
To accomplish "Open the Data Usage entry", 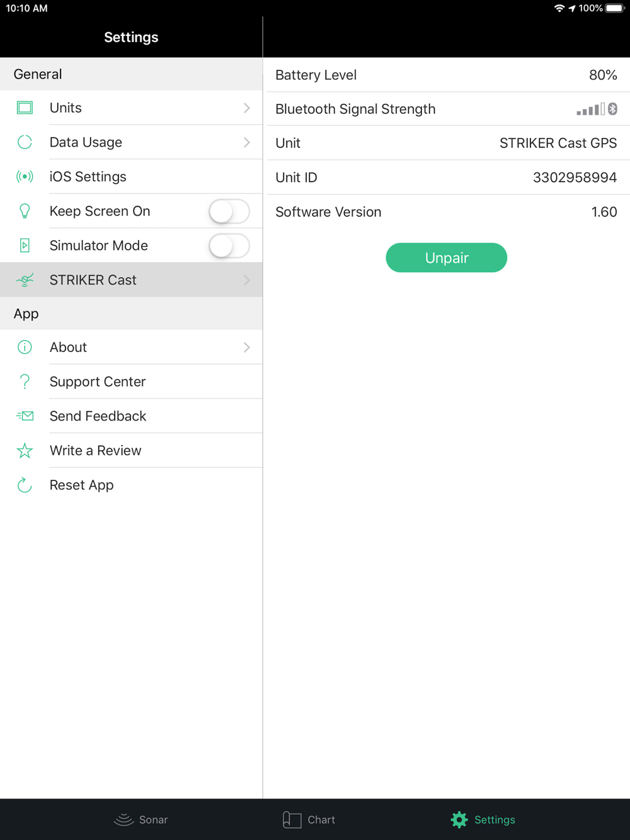I will (131, 142).
